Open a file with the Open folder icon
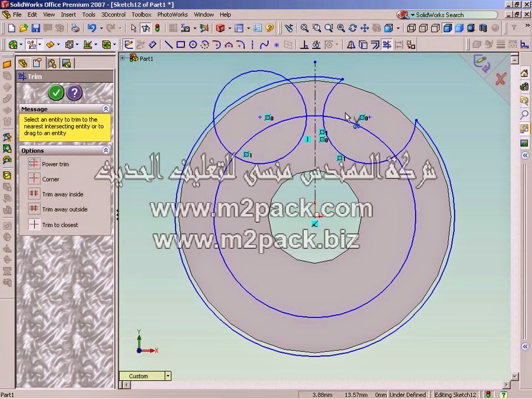This screenshot has height=399, width=532. tap(23, 28)
